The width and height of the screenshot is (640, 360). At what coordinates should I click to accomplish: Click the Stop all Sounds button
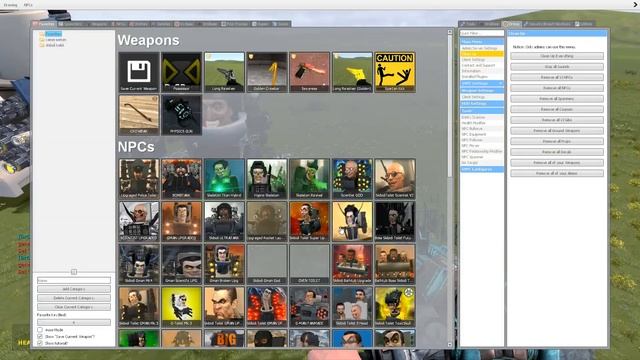557,67
